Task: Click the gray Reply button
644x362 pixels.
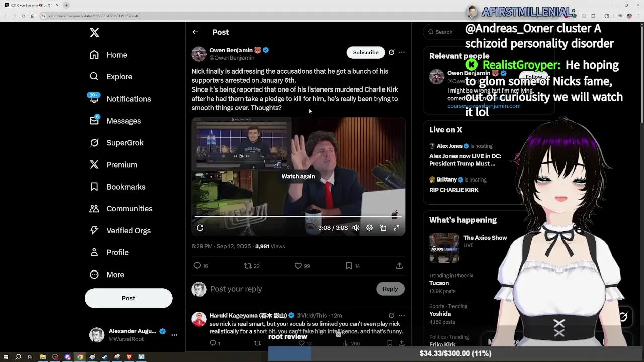Action: click(x=390, y=289)
